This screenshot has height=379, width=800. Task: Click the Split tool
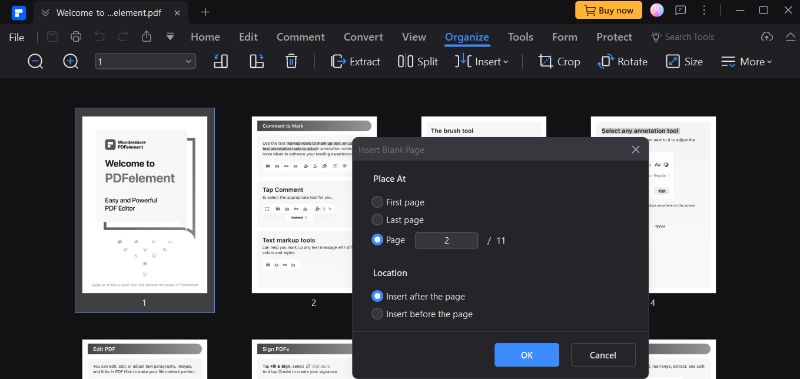(418, 62)
